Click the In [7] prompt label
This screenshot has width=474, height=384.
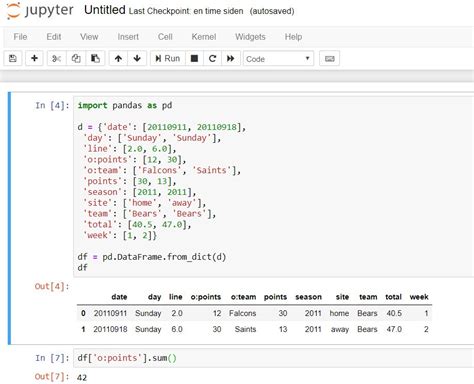point(52,358)
